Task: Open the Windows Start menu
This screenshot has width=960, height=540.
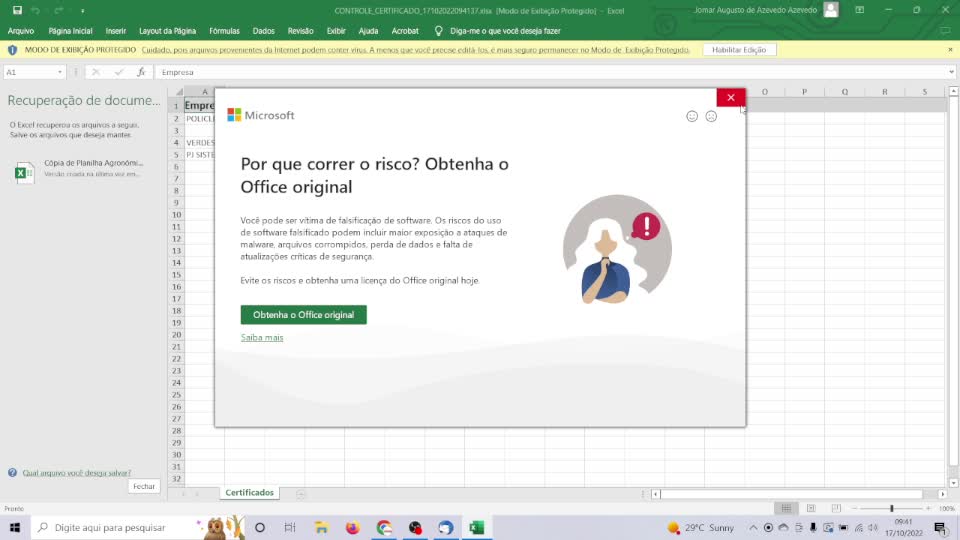Action: click(15, 527)
